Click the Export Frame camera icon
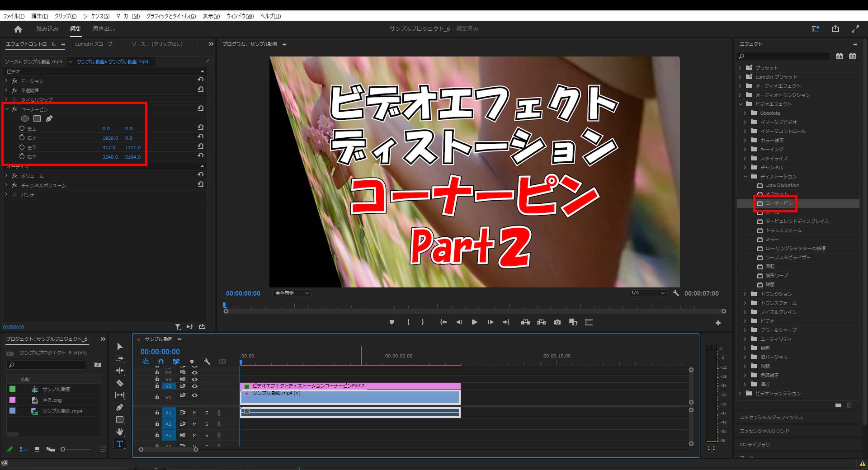The width and height of the screenshot is (868, 470). click(557, 322)
